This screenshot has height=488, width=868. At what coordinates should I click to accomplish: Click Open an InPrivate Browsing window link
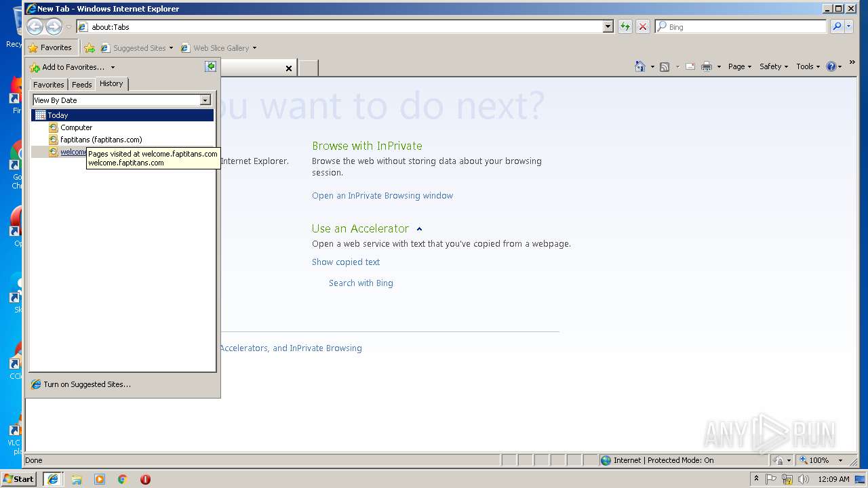(x=382, y=196)
